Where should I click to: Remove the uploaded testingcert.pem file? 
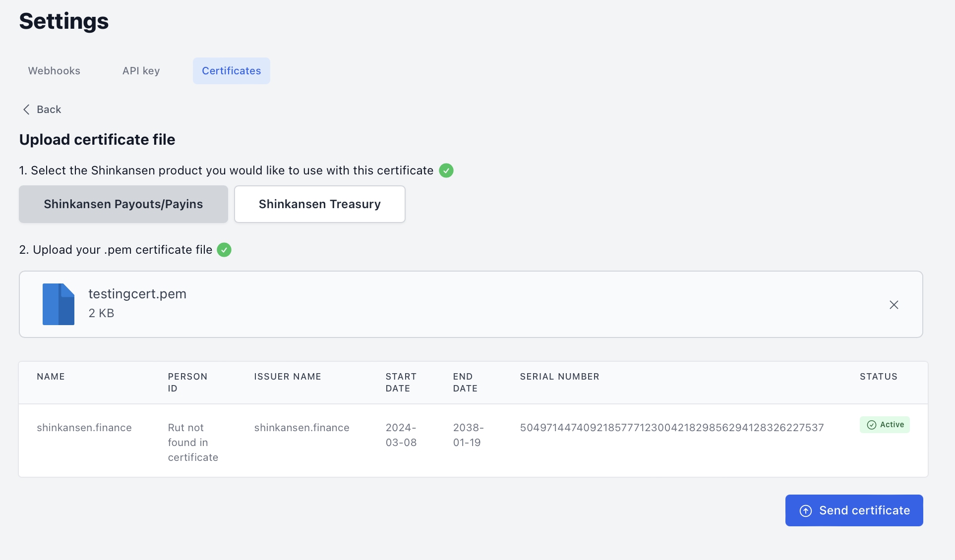tap(894, 305)
